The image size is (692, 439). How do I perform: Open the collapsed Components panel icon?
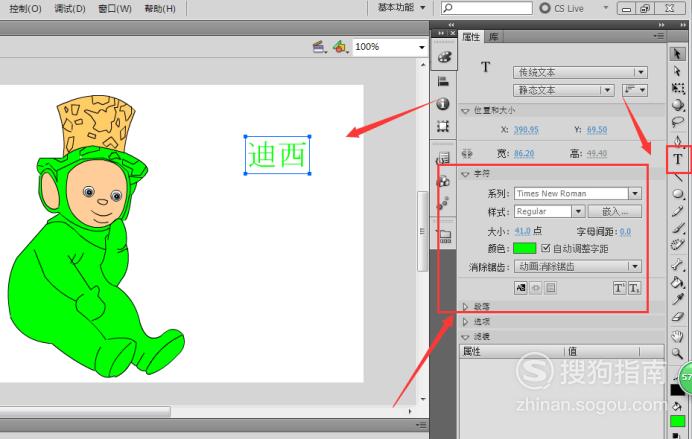coord(443,181)
